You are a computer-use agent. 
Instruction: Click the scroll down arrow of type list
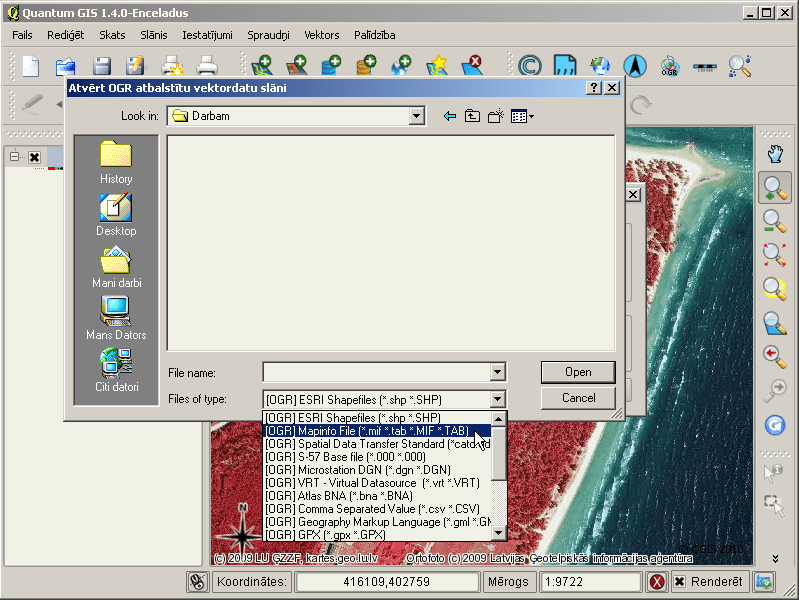[x=499, y=534]
